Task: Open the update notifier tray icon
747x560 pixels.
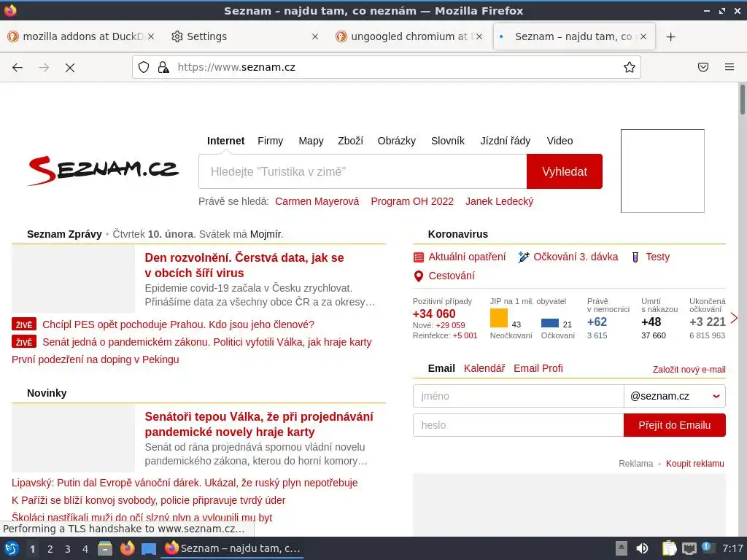Action: coord(708,548)
